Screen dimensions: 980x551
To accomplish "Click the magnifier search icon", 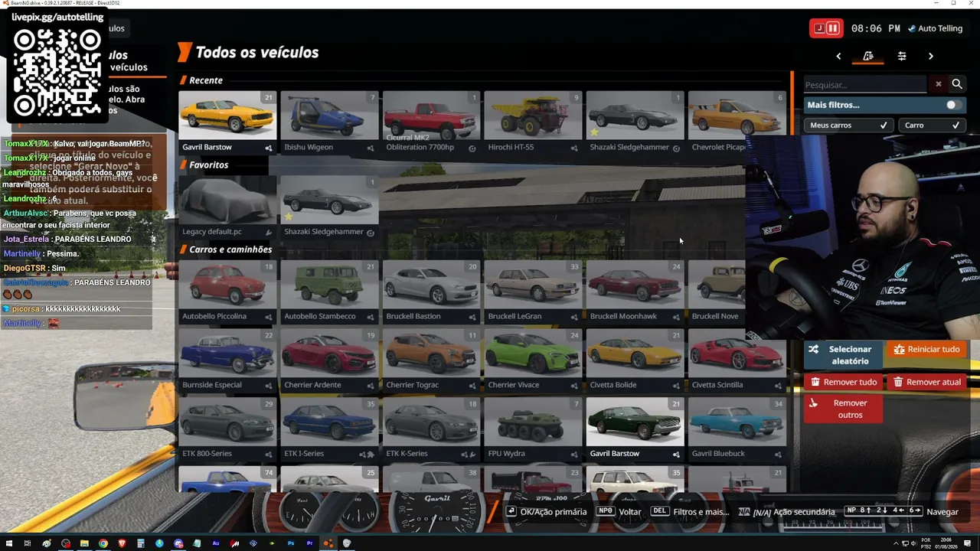I will (956, 84).
